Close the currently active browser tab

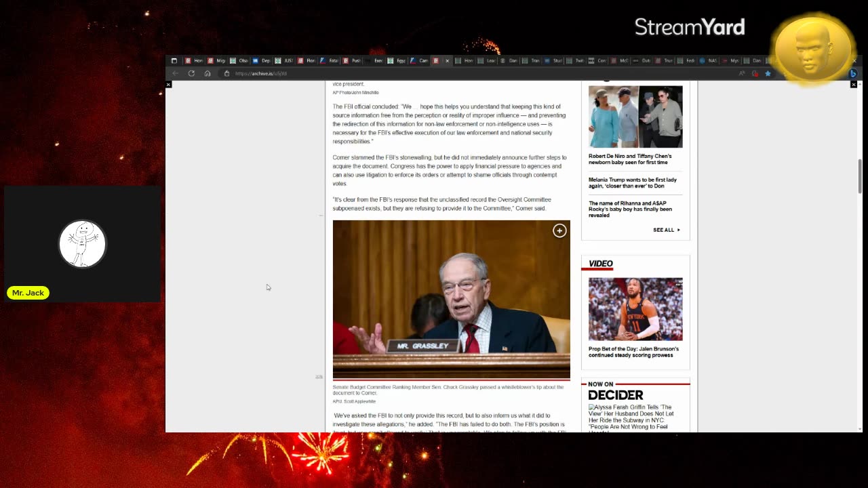(x=447, y=60)
